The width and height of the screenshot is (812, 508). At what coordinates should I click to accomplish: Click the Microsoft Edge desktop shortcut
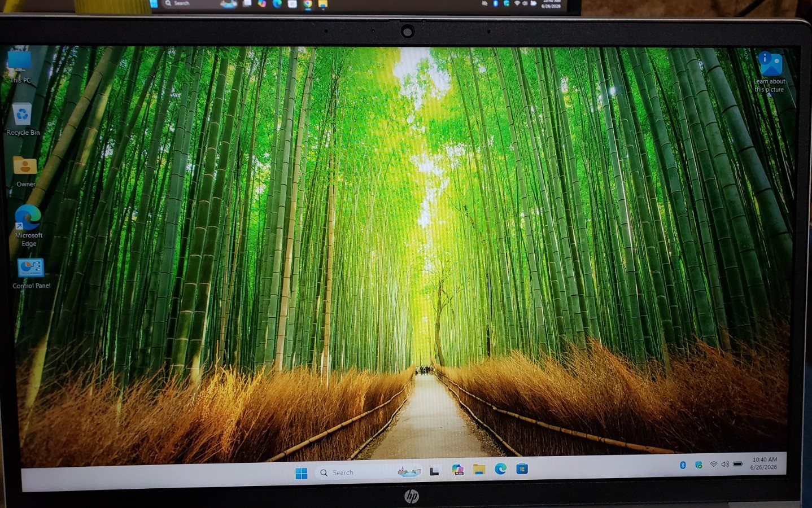click(28, 226)
